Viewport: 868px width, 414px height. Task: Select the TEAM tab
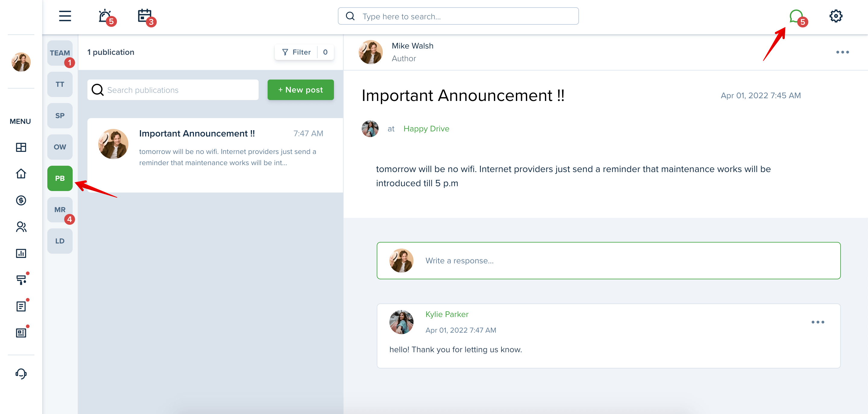pos(60,53)
